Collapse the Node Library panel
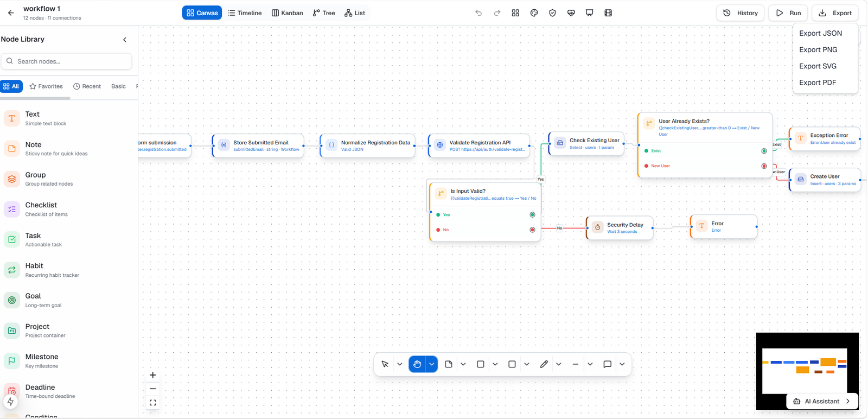This screenshot has height=419, width=868. pos(125,40)
